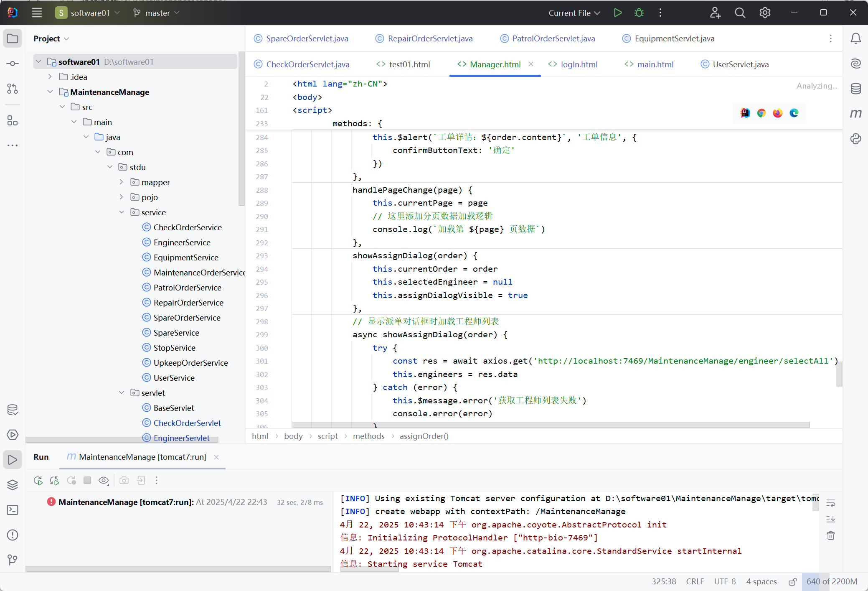Expand the mapper package folder
Viewport: 868px width, 591px height.
122,182
